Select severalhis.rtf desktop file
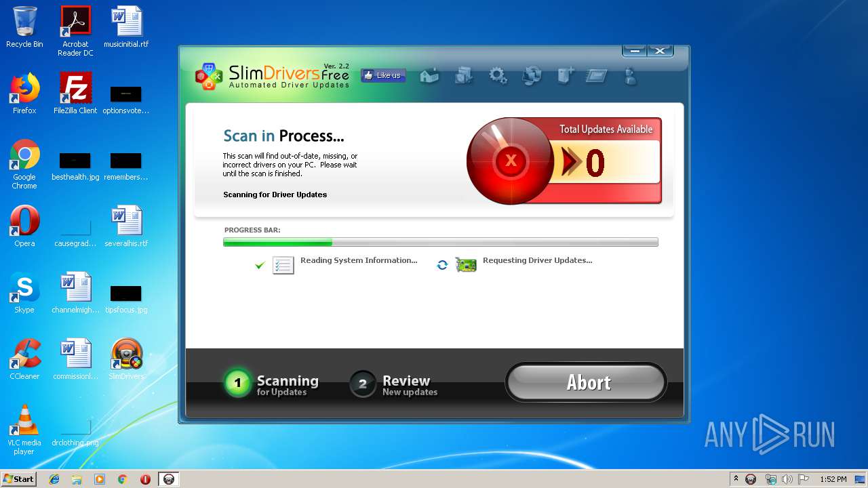This screenshot has height=488, width=868. point(126,226)
